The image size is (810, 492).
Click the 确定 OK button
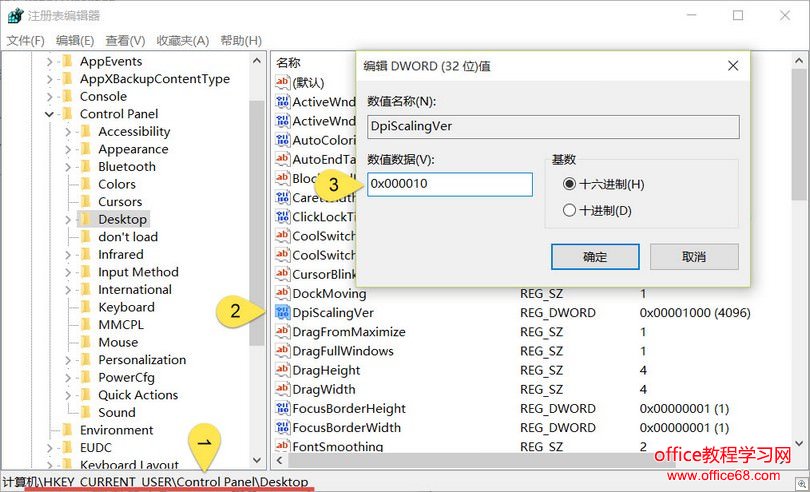pyautogui.click(x=595, y=257)
